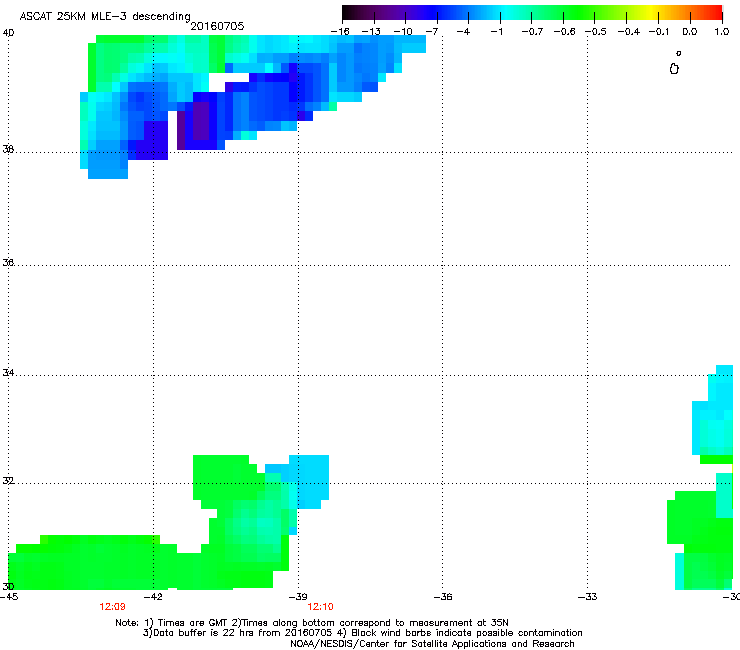Click the latitude label '34'

click(8, 372)
